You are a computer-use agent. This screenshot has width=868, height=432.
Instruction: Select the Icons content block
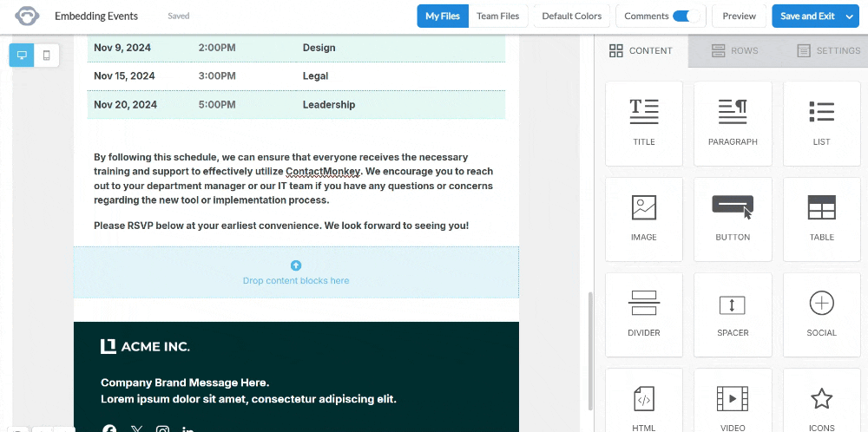[x=821, y=401]
